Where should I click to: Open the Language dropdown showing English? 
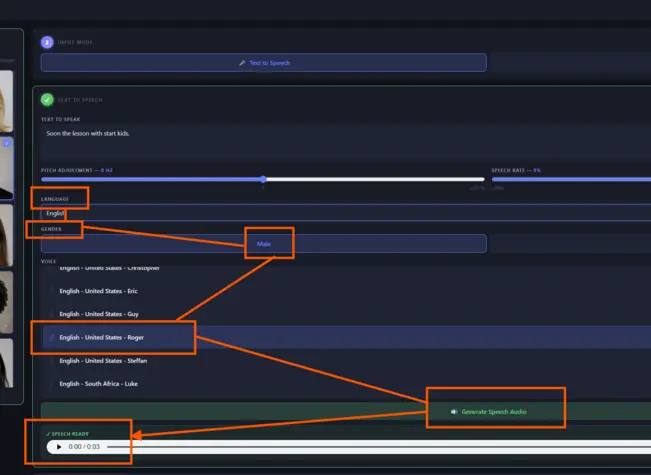point(346,213)
